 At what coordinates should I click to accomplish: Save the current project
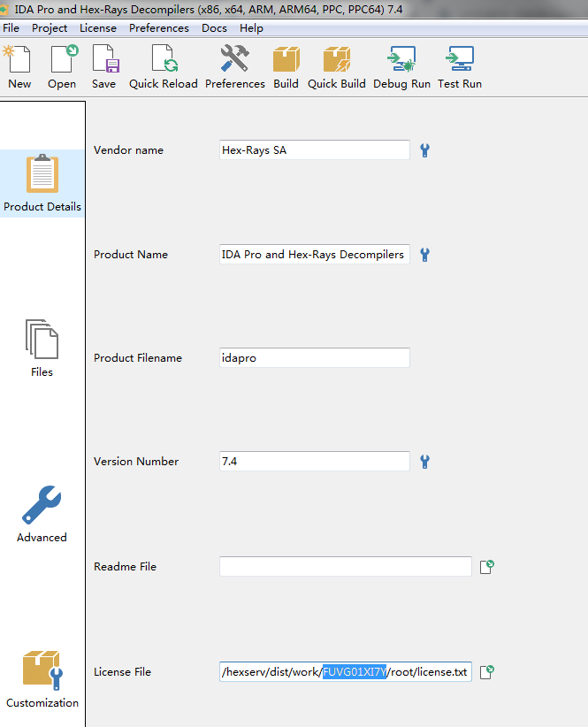coord(103,66)
